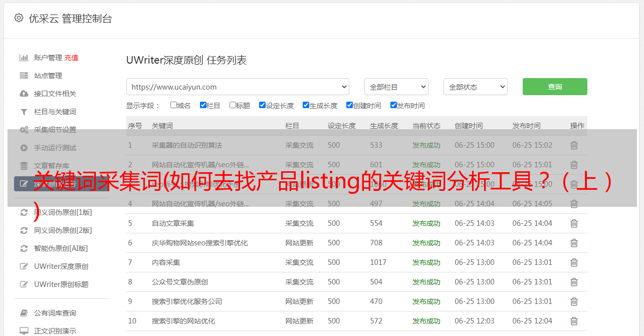Open the 全部状态 dropdown
The width and height of the screenshot is (644, 336).
pyautogui.click(x=475, y=87)
